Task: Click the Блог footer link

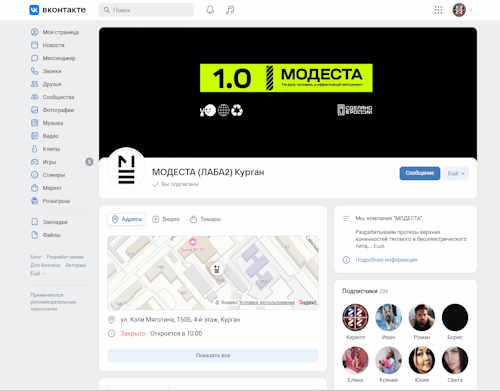Action: click(x=36, y=257)
